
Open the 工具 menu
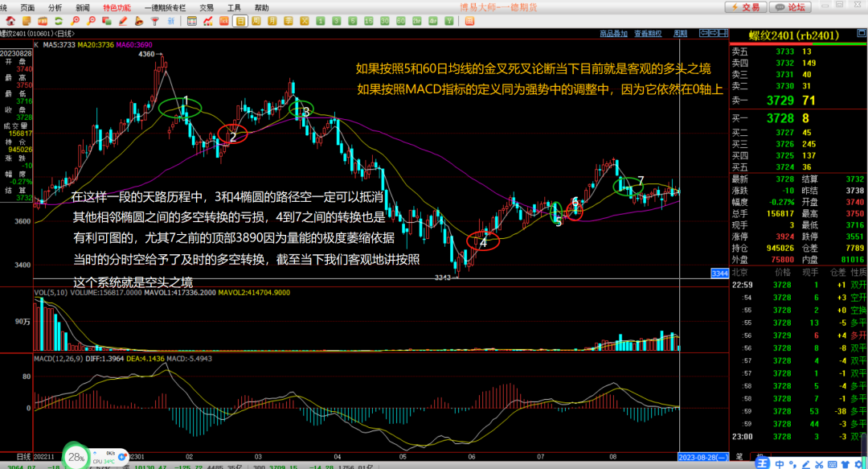(234, 8)
